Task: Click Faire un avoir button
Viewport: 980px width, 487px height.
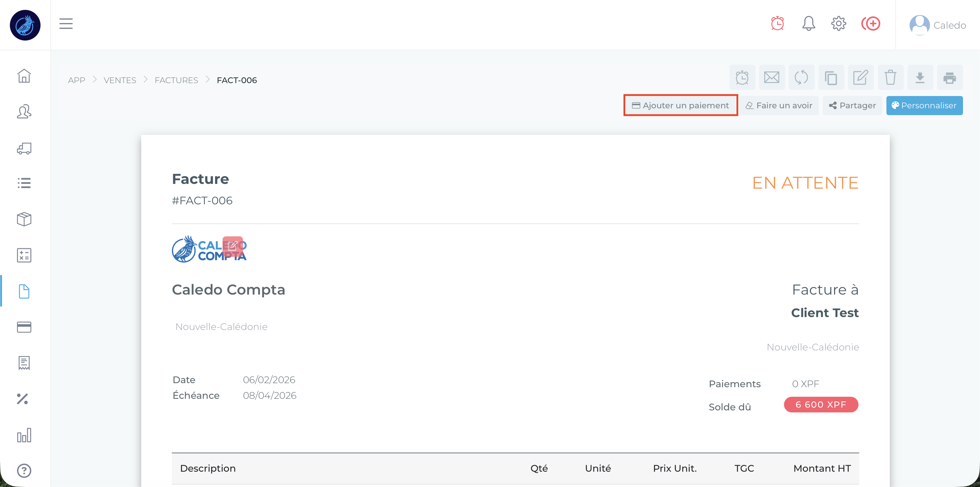Action: pyautogui.click(x=779, y=106)
